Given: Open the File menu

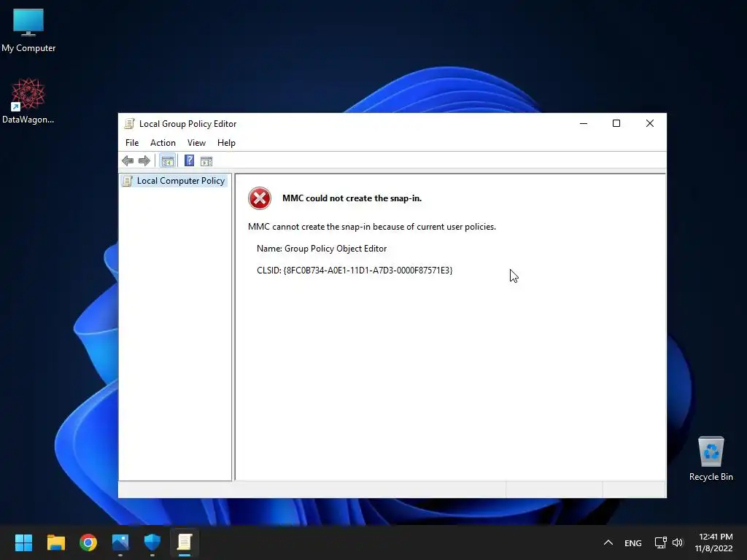Looking at the screenshot, I should click(132, 143).
